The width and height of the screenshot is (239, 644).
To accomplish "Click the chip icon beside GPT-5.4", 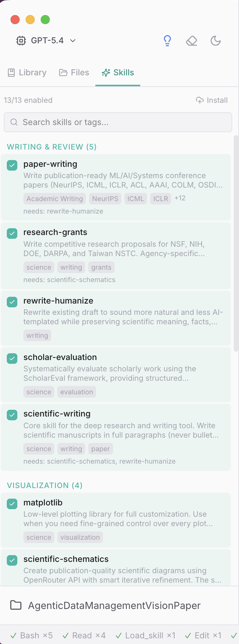I will [x=21, y=41].
